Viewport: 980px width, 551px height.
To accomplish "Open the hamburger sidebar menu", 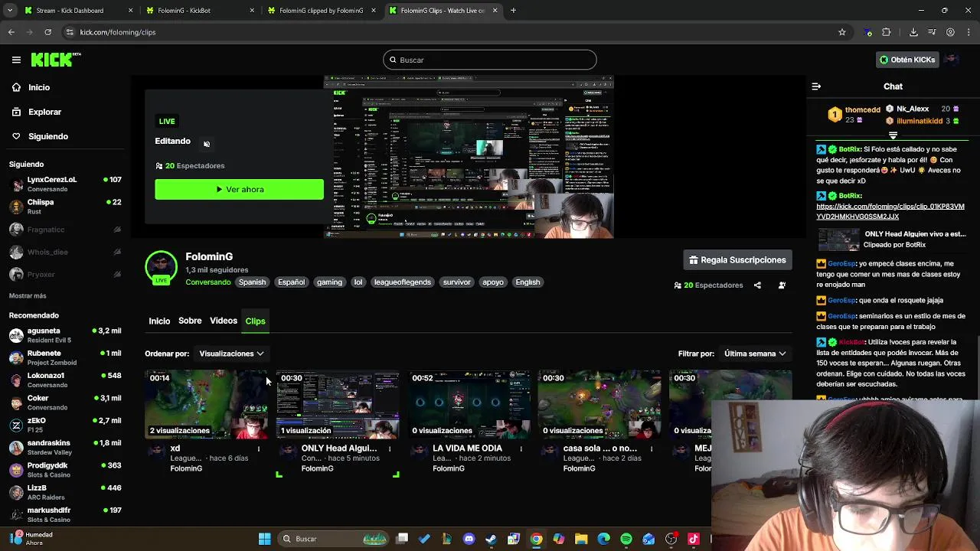I will pyautogui.click(x=16, y=60).
